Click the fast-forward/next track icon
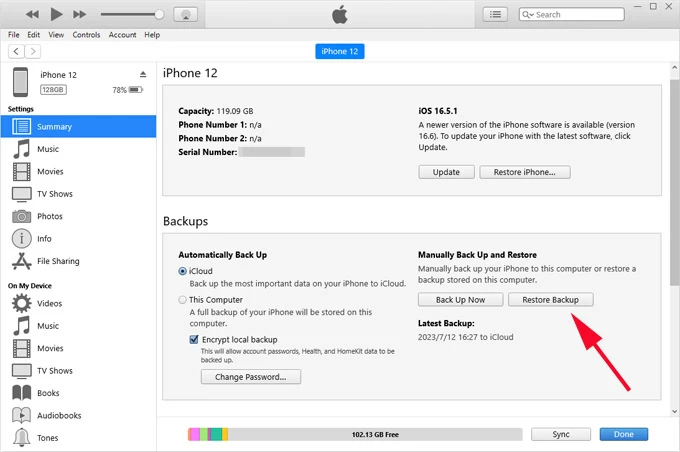This screenshot has width=680, height=452. click(81, 14)
